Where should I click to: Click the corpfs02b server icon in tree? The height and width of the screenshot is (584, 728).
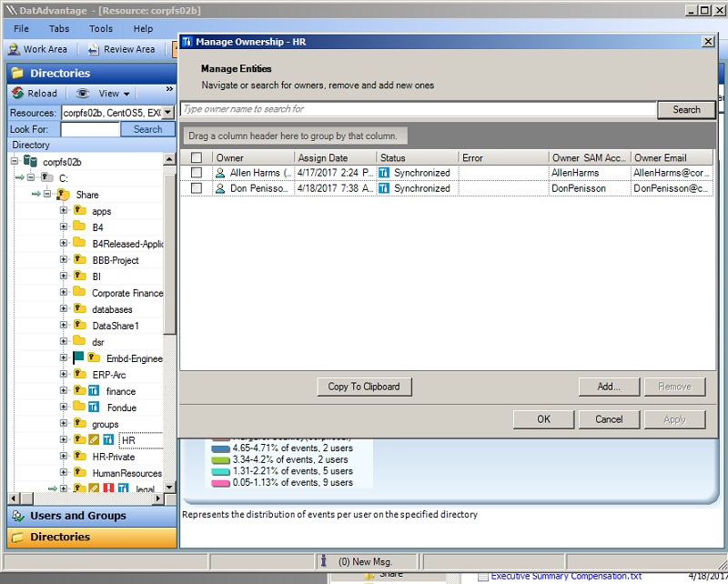tap(31, 162)
